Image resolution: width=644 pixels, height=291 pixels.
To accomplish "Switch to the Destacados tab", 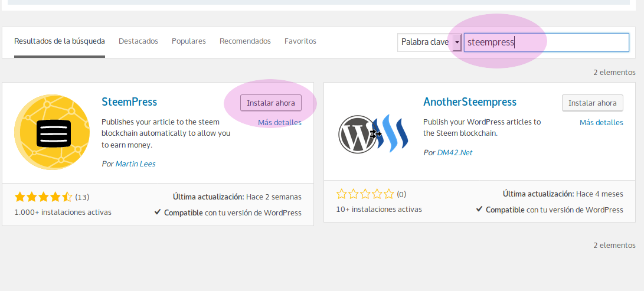I will click(x=138, y=41).
